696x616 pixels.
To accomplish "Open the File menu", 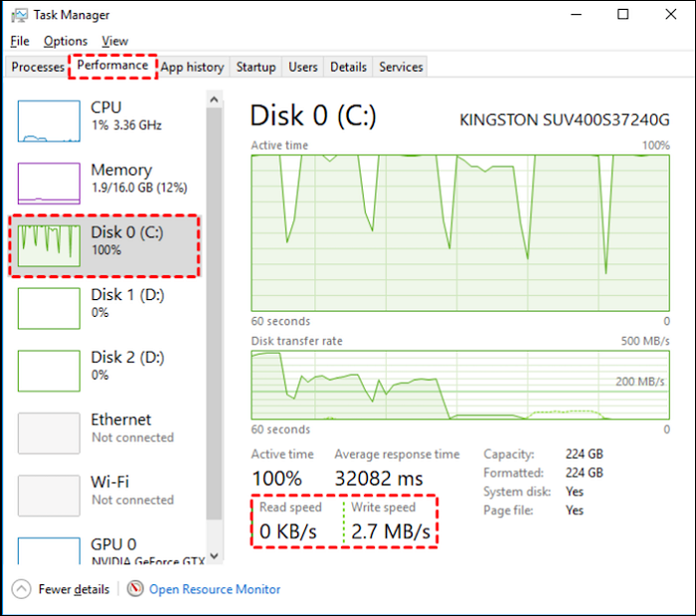I will click(20, 41).
